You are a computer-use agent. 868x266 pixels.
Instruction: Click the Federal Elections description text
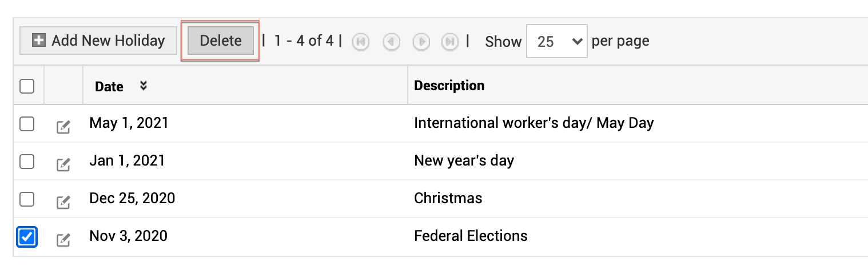pyautogui.click(x=471, y=236)
